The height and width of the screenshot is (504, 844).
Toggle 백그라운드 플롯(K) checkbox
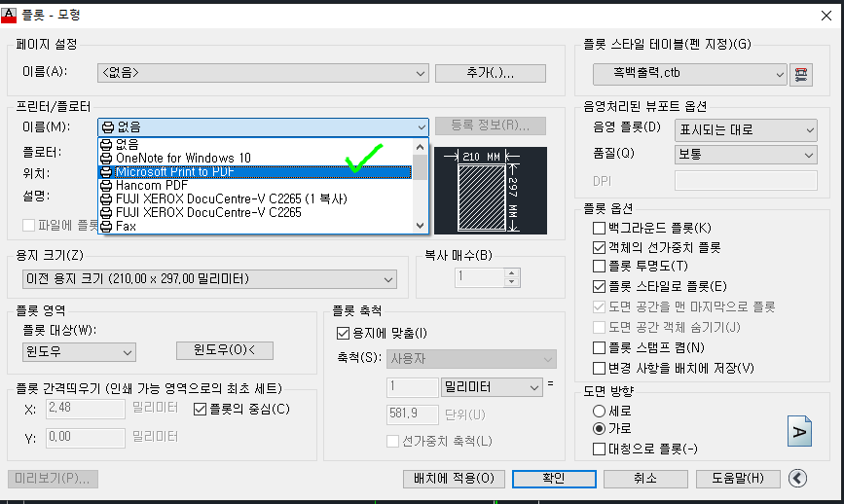tap(599, 228)
